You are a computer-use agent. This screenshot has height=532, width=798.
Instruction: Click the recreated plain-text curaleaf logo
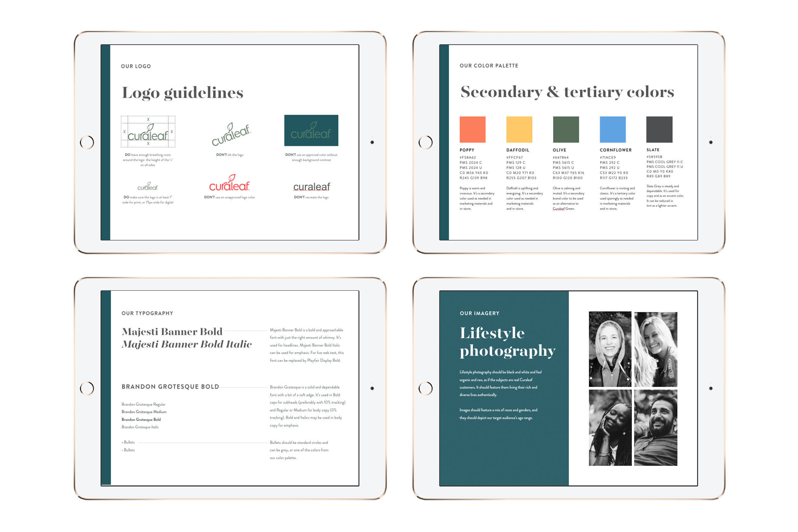pyautogui.click(x=312, y=187)
